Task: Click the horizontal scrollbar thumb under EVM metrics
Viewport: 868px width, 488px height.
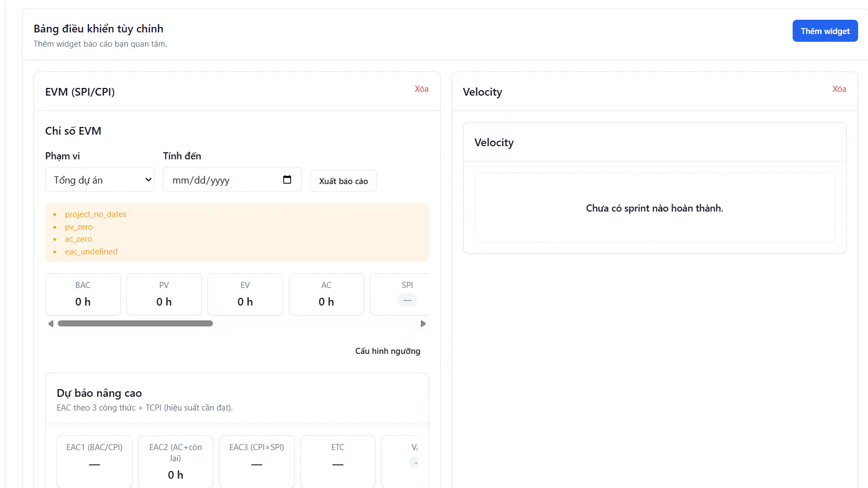Action: point(135,324)
